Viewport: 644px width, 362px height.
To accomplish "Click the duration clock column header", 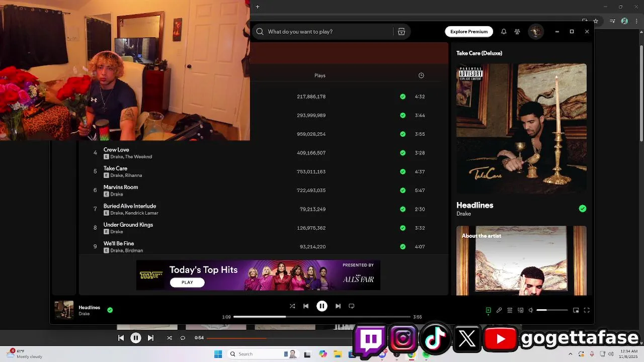I will coord(421,75).
